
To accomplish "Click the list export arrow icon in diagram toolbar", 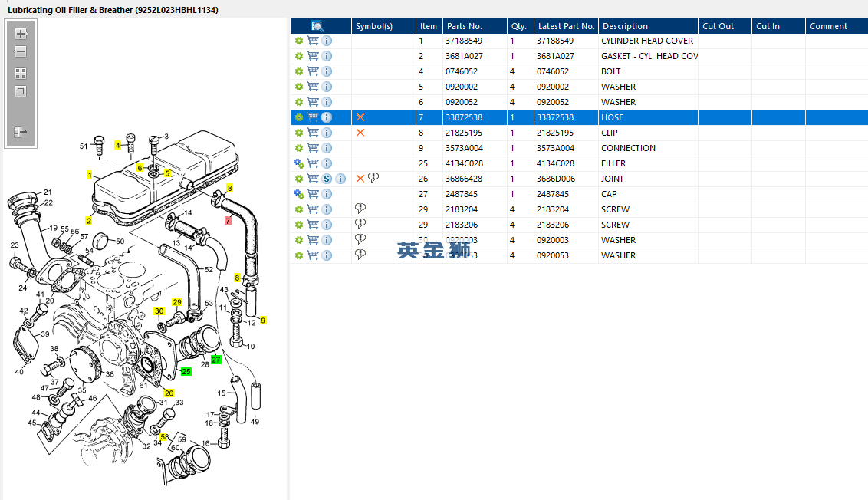I will click(x=21, y=132).
